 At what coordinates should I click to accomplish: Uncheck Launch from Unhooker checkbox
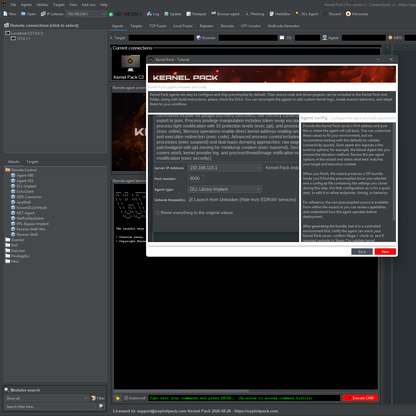click(191, 200)
